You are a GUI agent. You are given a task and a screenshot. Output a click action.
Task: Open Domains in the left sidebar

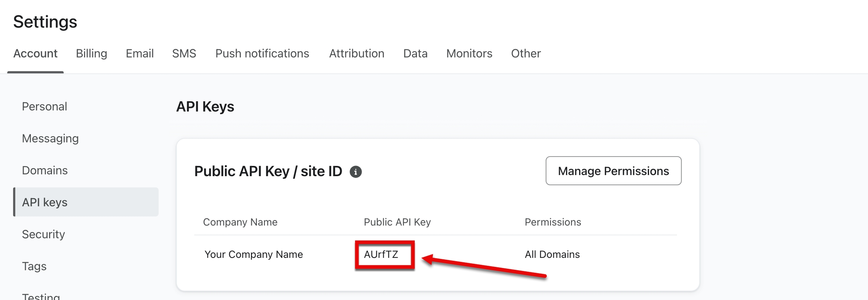45,171
